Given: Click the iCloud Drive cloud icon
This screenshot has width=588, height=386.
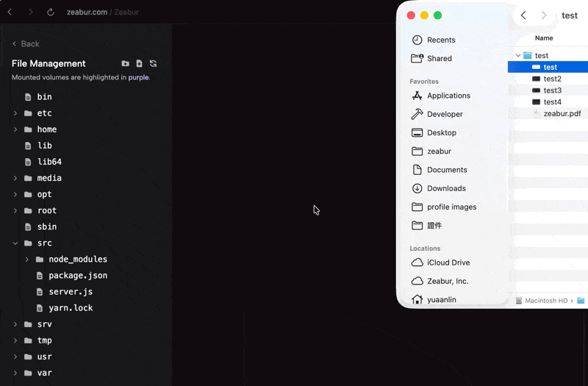Looking at the screenshot, I should coord(417,262).
